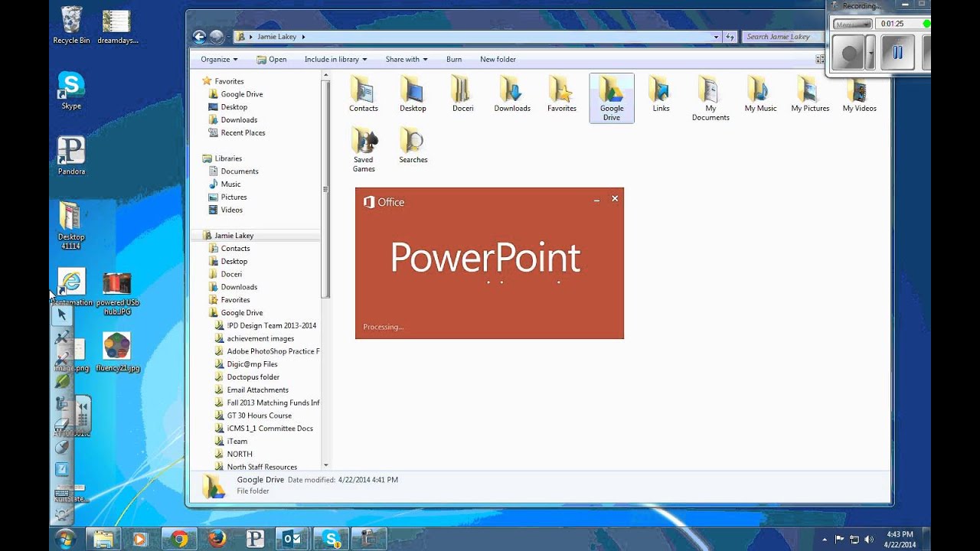Select achievement images folder in tree
This screenshot has width=980, height=551.
(x=260, y=338)
